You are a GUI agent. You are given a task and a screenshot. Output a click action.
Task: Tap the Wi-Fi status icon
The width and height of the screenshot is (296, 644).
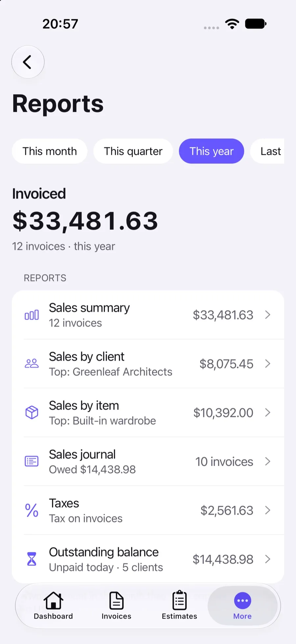coord(232,24)
